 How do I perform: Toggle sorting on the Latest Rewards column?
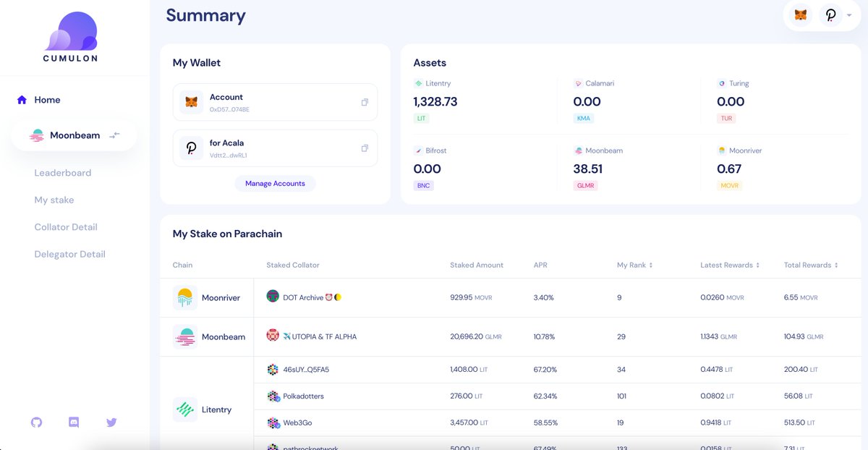759,265
